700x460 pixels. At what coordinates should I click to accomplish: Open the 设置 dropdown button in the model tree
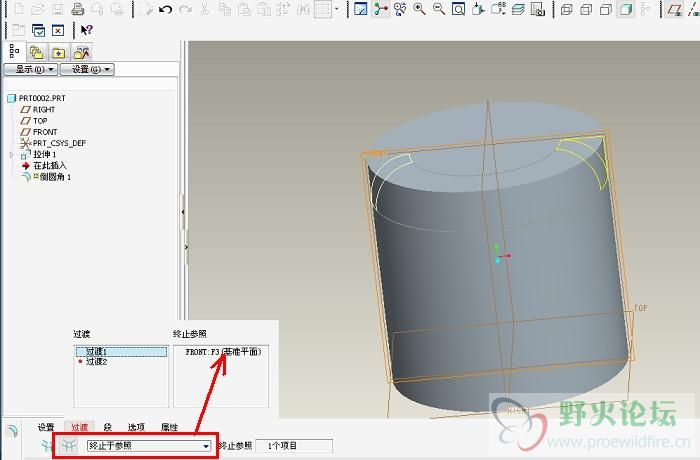click(x=87, y=70)
